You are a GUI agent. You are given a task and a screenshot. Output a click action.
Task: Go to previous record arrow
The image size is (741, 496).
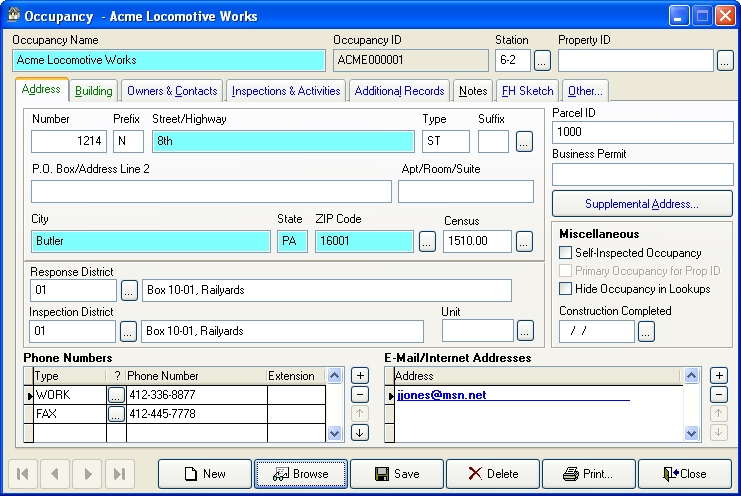[55, 473]
